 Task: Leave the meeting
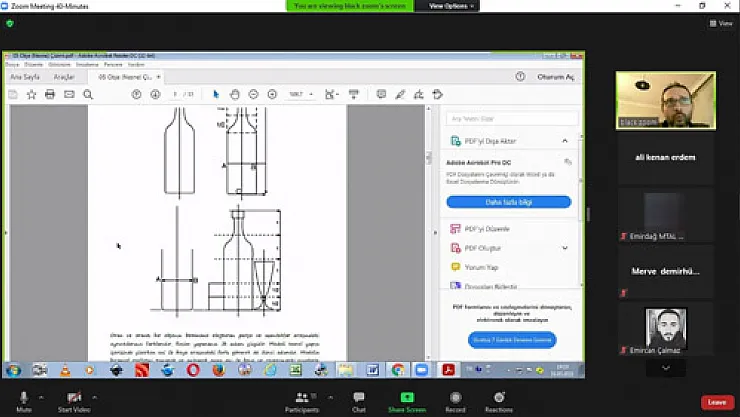pos(716,401)
